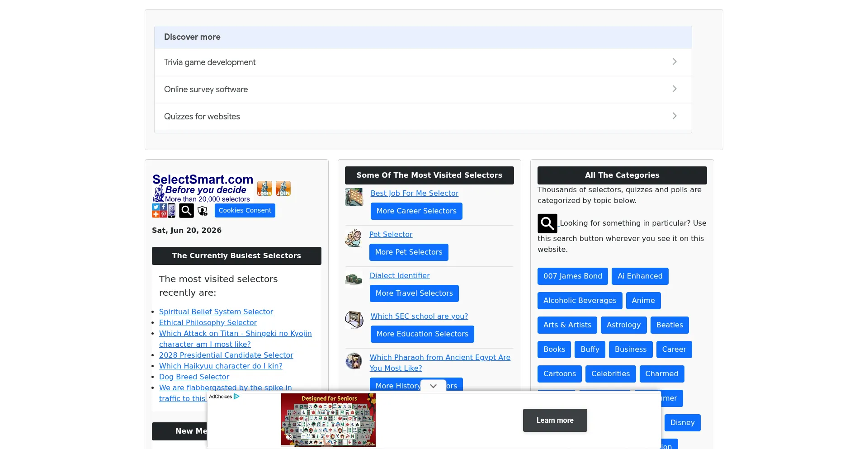Viewport: 868px width, 449px height.
Task: Open the Business category
Action: click(x=631, y=350)
